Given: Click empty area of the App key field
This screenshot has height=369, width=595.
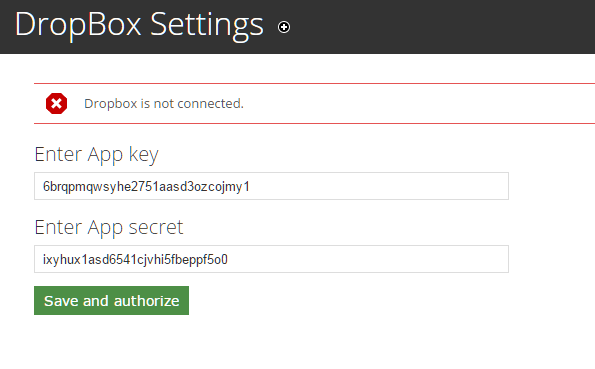Looking at the screenshot, I should coord(379,186).
